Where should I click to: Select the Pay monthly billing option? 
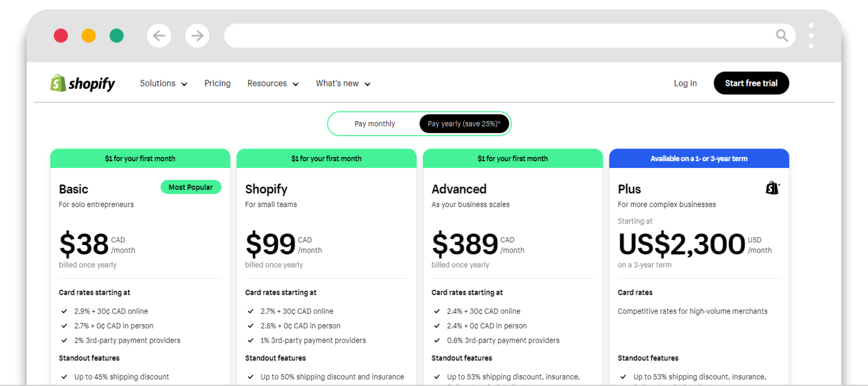pyautogui.click(x=375, y=124)
